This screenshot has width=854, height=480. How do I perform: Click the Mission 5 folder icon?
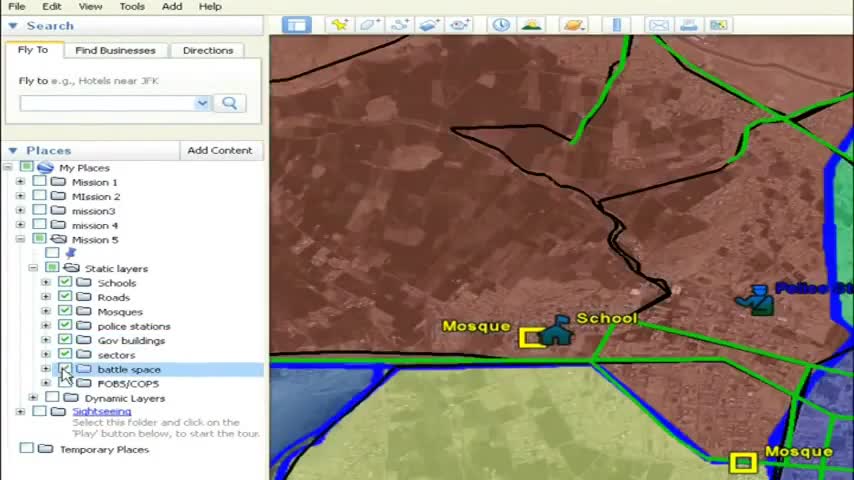[58, 239]
